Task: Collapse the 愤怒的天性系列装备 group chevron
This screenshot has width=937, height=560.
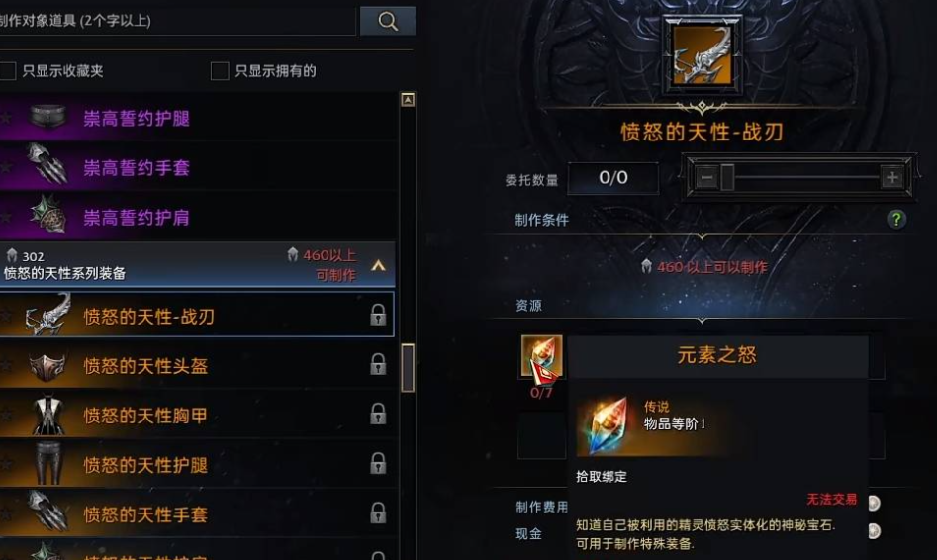Action: tap(378, 265)
